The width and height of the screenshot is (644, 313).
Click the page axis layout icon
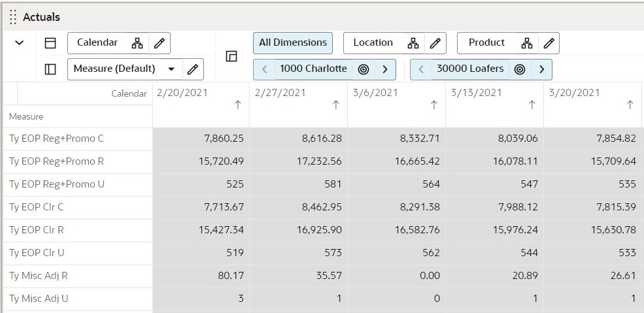[231, 56]
